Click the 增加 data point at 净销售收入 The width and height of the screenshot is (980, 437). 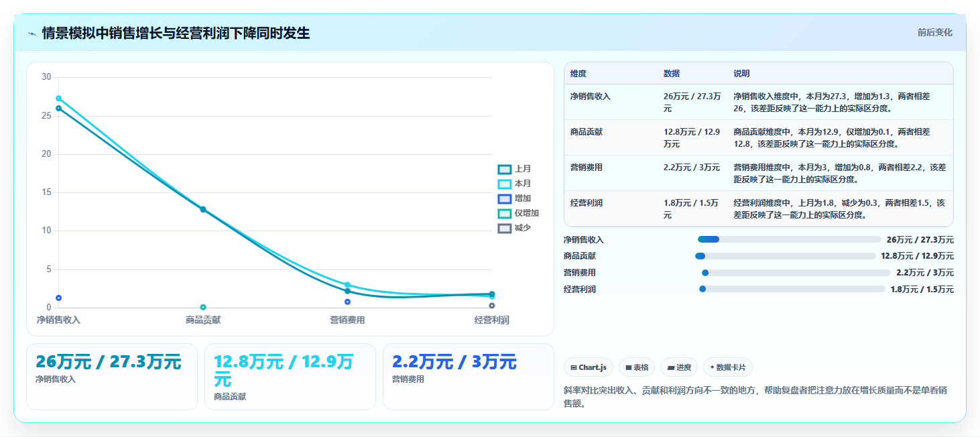point(58,298)
